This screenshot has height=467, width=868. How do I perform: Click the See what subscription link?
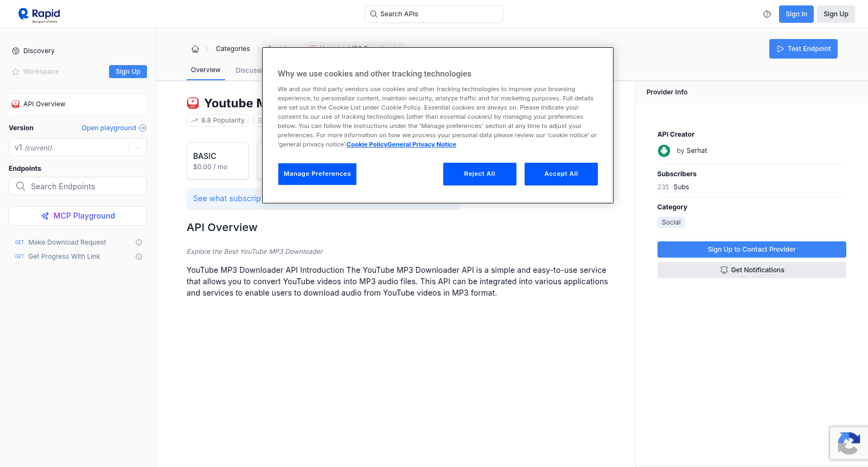[x=227, y=199]
